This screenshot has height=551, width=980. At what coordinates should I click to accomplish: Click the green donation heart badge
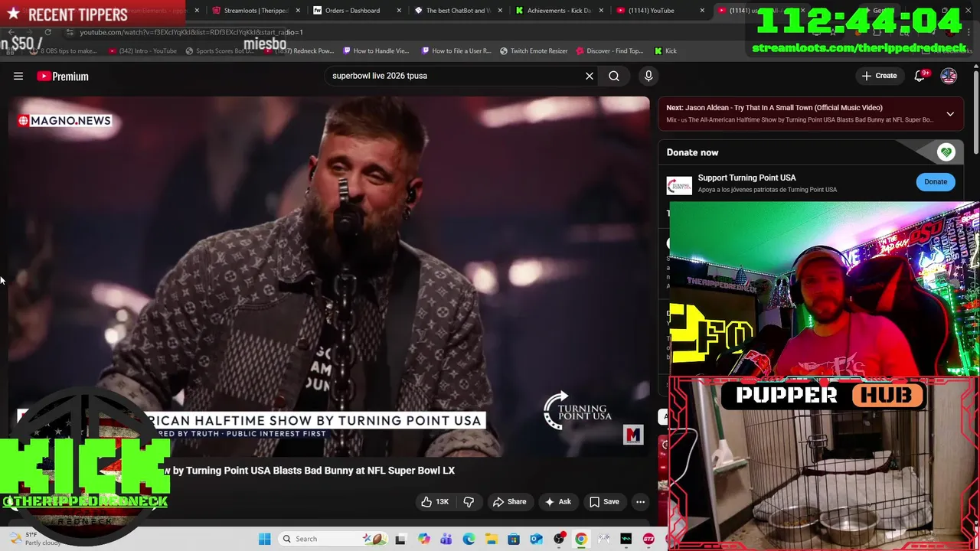[x=946, y=152]
